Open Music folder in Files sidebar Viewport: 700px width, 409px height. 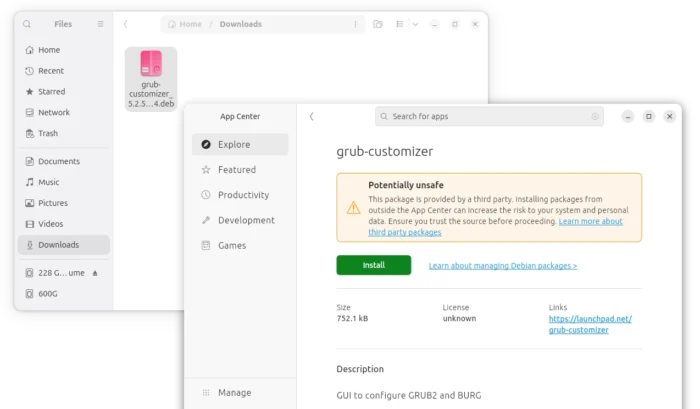(x=64, y=182)
